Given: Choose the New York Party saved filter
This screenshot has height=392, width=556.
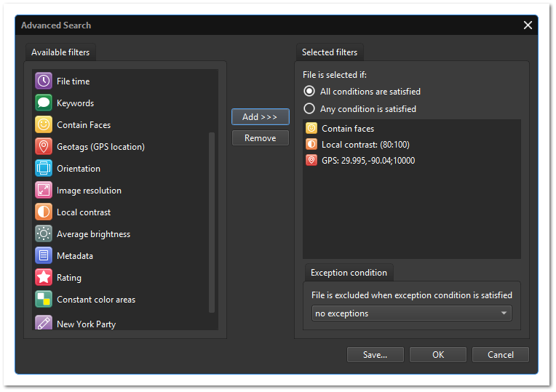Looking at the screenshot, I should point(86,324).
